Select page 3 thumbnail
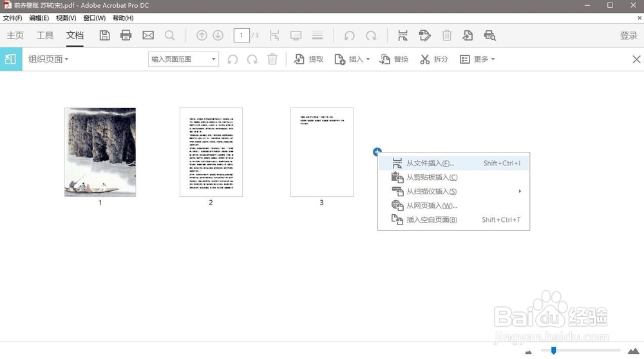Viewport: 644px width, 359px height. [322, 152]
